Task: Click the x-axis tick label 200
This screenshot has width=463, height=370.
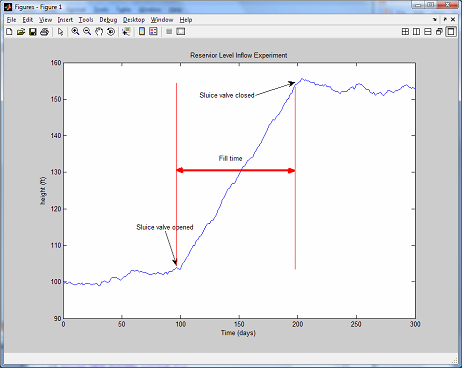Action: (298, 324)
